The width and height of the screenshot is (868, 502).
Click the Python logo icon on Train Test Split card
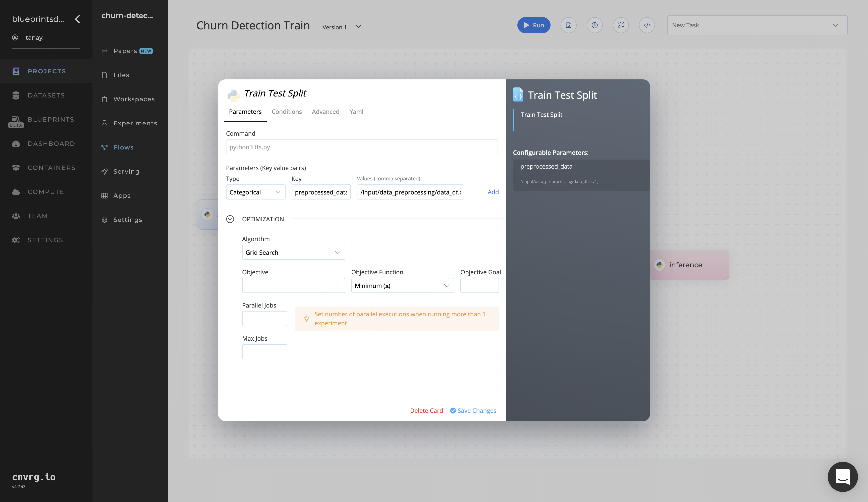[x=233, y=93]
